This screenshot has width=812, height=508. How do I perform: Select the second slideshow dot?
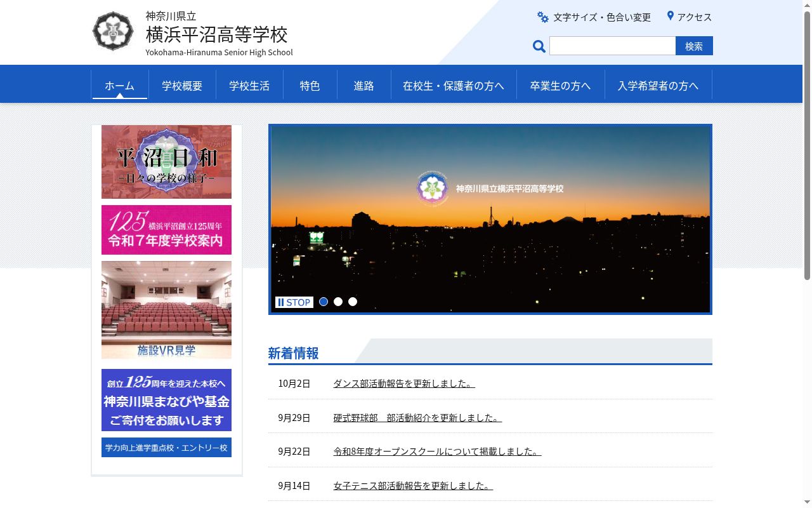pos(338,302)
